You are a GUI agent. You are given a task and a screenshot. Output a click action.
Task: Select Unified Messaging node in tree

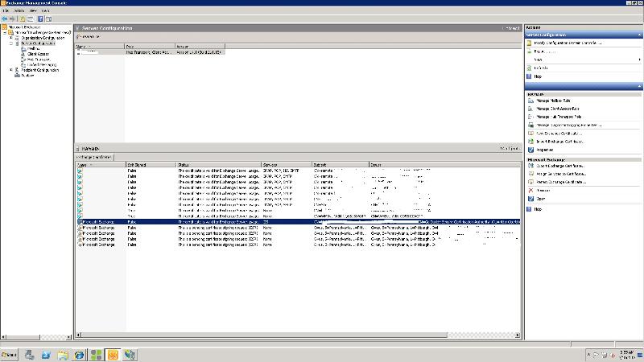[x=42, y=64]
